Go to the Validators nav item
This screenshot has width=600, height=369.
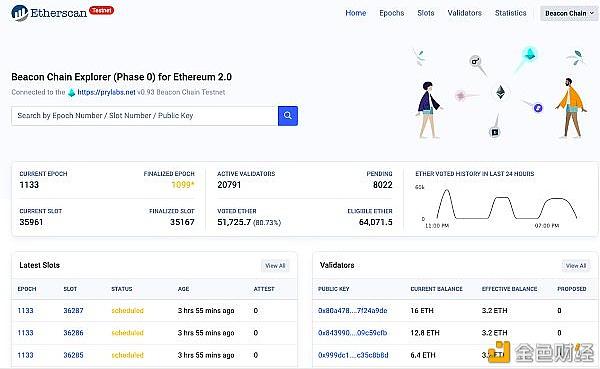coord(465,13)
